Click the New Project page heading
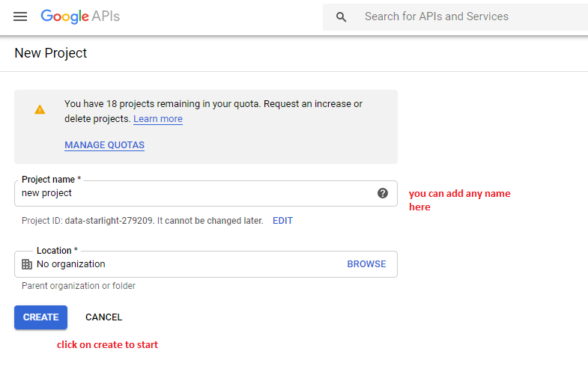 point(51,53)
